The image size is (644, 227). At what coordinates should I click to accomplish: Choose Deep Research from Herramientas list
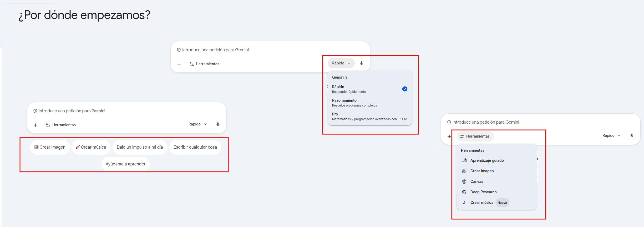click(x=483, y=192)
